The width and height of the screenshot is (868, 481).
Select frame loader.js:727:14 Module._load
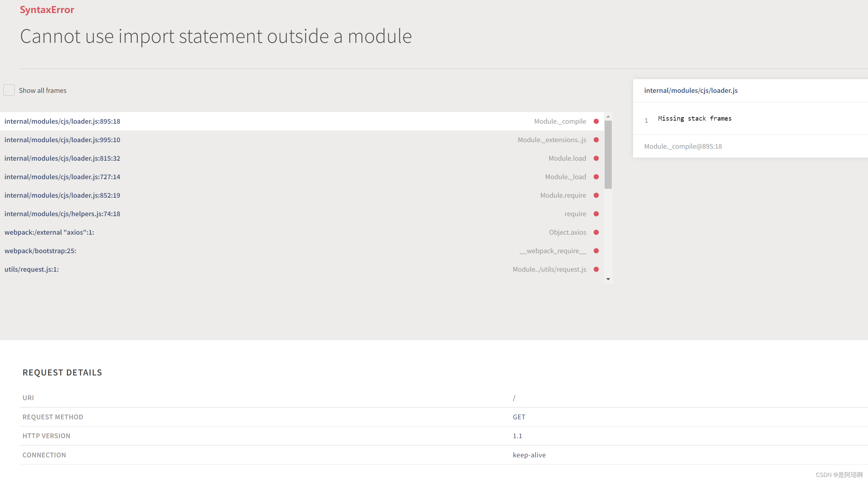pos(302,177)
